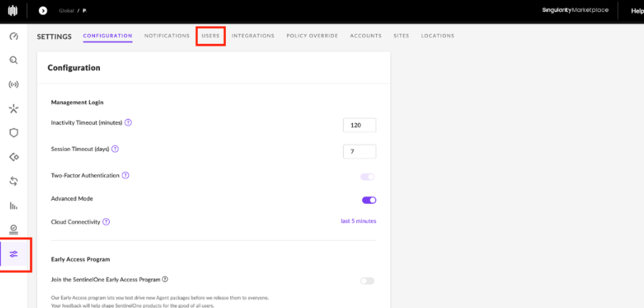Switch to the Notifications tab
644x308 pixels.
[x=166, y=35]
